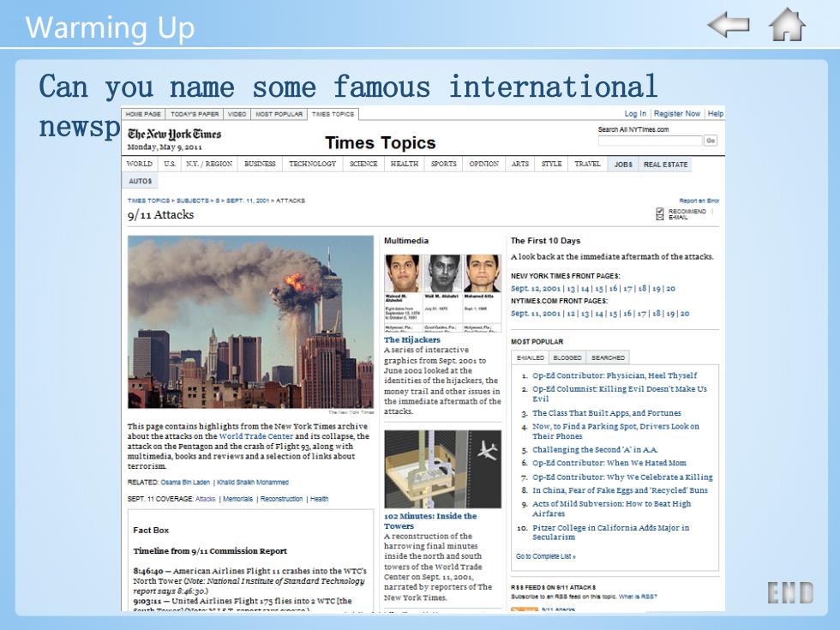Image resolution: width=840 pixels, height=630 pixels.
Task: Click the E-MAIL link below Recommend
Action: pos(678,218)
